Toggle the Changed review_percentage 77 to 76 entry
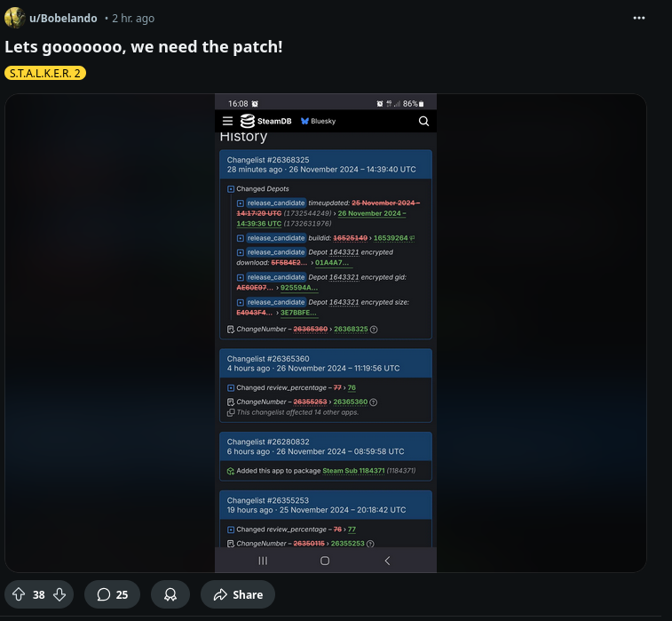 (x=231, y=388)
